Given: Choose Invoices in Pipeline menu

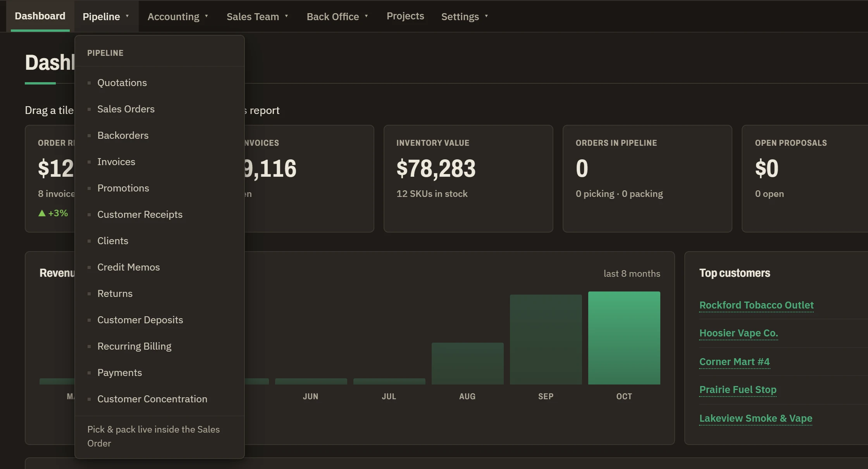Looking at the screenshot, I should tap(159, 162).
